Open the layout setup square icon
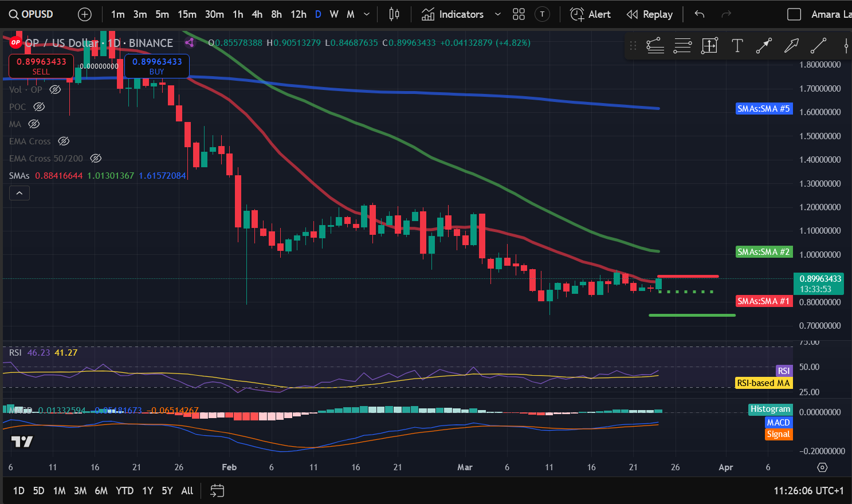The width and height of the screenshot is (852, 504). pos(794,14)
